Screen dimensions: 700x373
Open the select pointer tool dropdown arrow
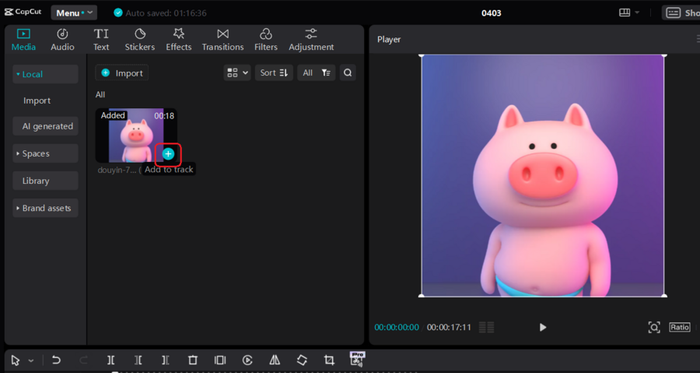31,361
